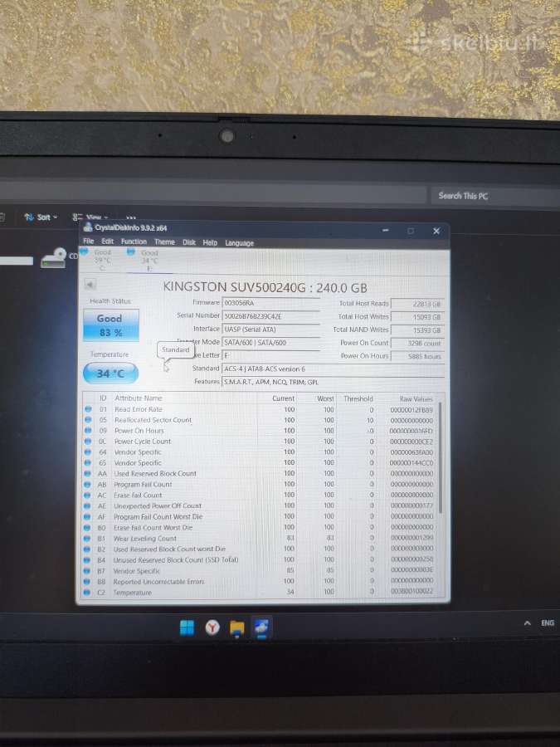
Task: Click the Firmware field 003056RA
Action: (x=271, y=303)
